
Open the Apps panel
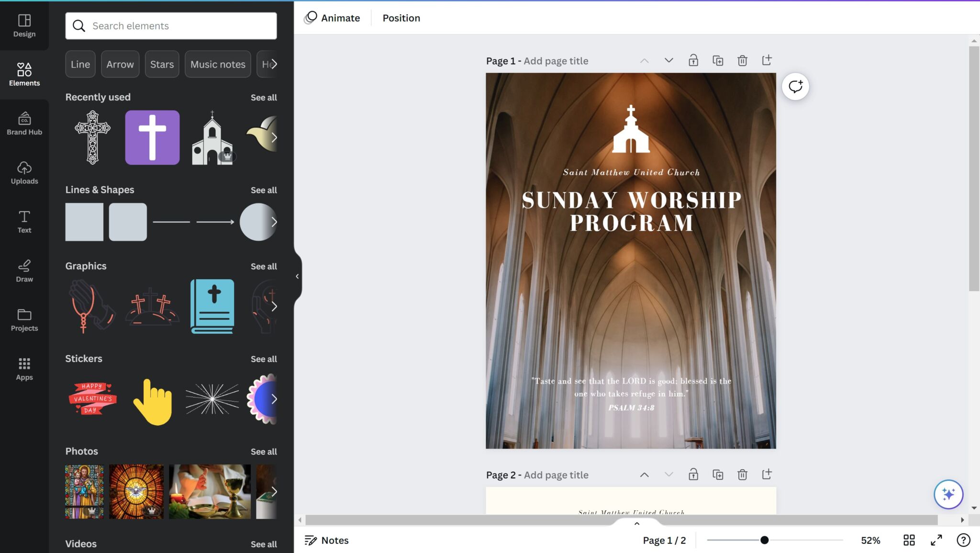coord(24,369)
